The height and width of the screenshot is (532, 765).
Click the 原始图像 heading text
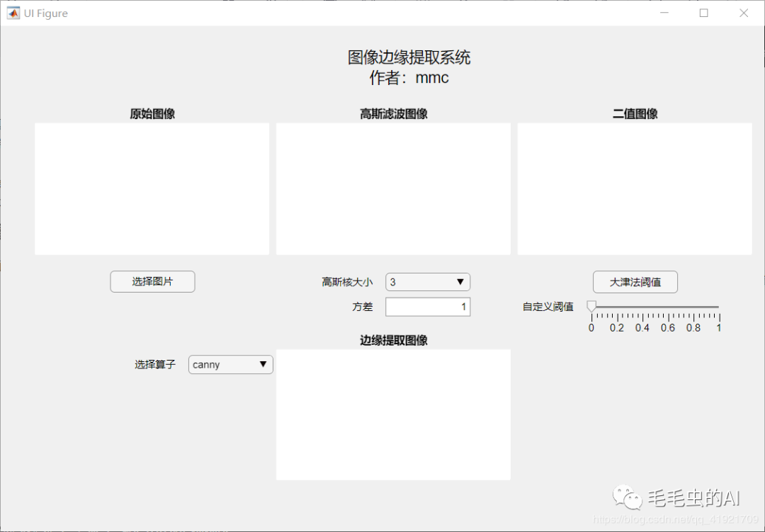pos(152,114)
